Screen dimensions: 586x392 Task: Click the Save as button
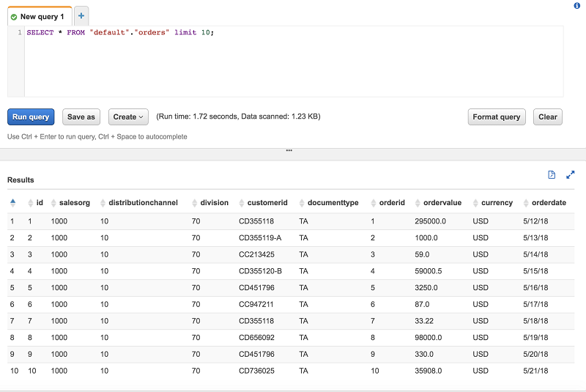click(81, 117)
